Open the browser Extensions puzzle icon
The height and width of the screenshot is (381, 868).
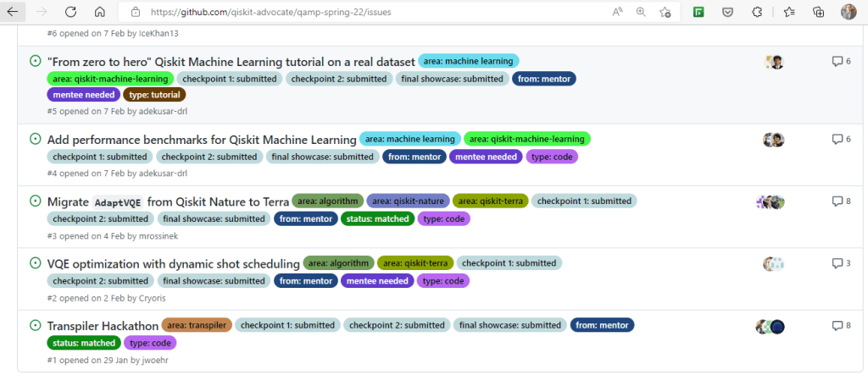pyautogui.click(x=758, y=13)
